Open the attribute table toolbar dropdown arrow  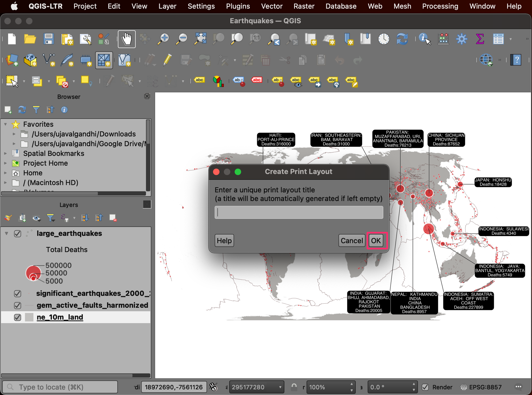point(511,39)
